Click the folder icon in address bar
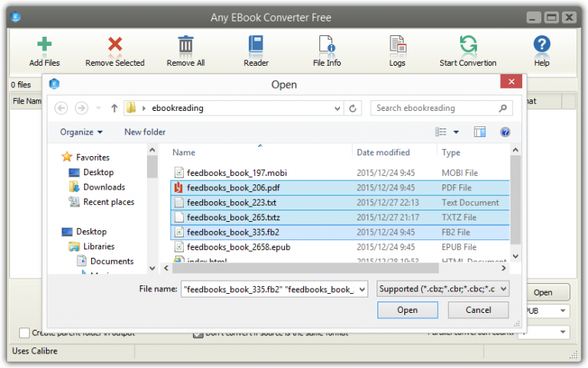The width and height of the screenshot is (588, 368). (131, 108)
